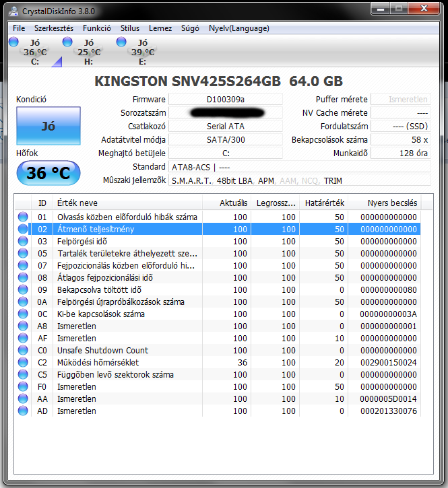The image size is (448, 488).
Task: Open the Stílus menu
Action: pyautogui.click(x=129, y=28)
